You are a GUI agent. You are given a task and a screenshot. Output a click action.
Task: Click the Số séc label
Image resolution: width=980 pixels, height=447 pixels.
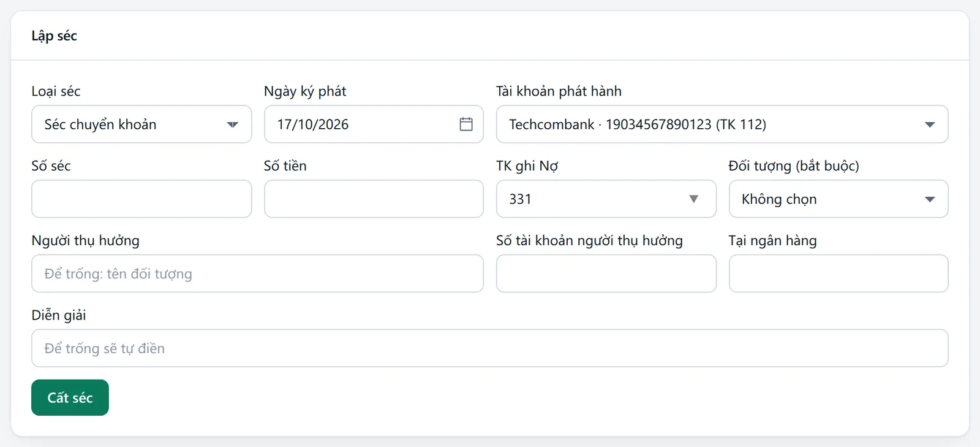tap(51, 166)
